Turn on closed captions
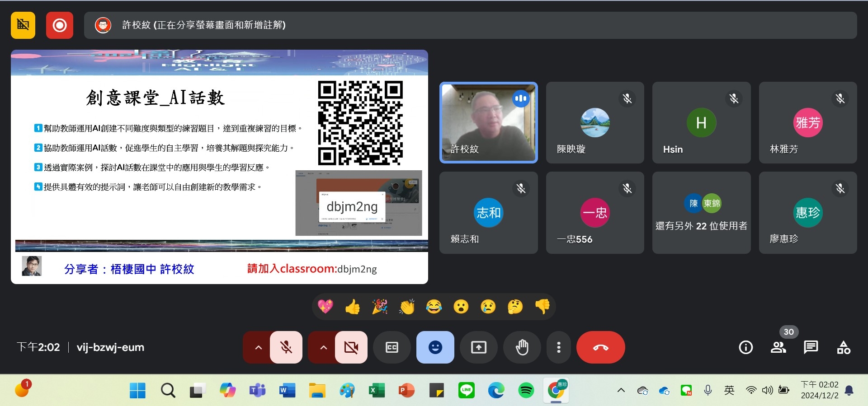The width and height of the screenshot is (868, 406). coord(392,347)
